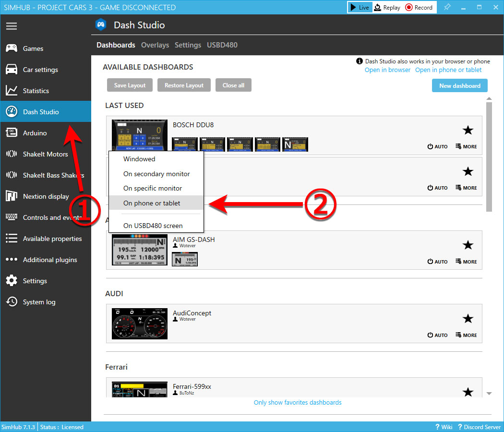Choose On secondary monitor
This screenshot has width=504, height=432.
[156, 174]
